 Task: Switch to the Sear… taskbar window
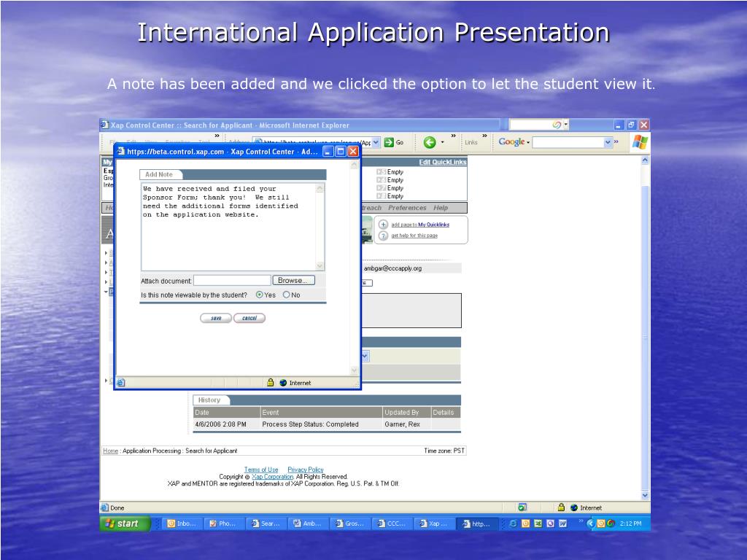point(267,524)
